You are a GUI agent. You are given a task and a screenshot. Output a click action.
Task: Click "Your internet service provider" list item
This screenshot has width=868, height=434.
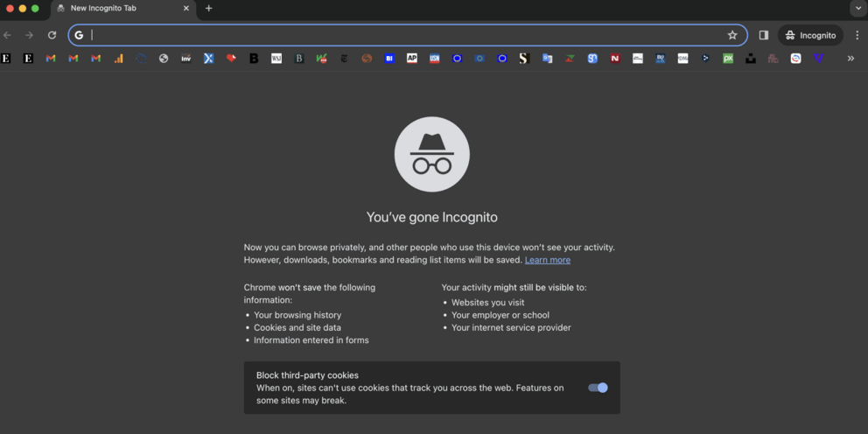pos(511,328)
